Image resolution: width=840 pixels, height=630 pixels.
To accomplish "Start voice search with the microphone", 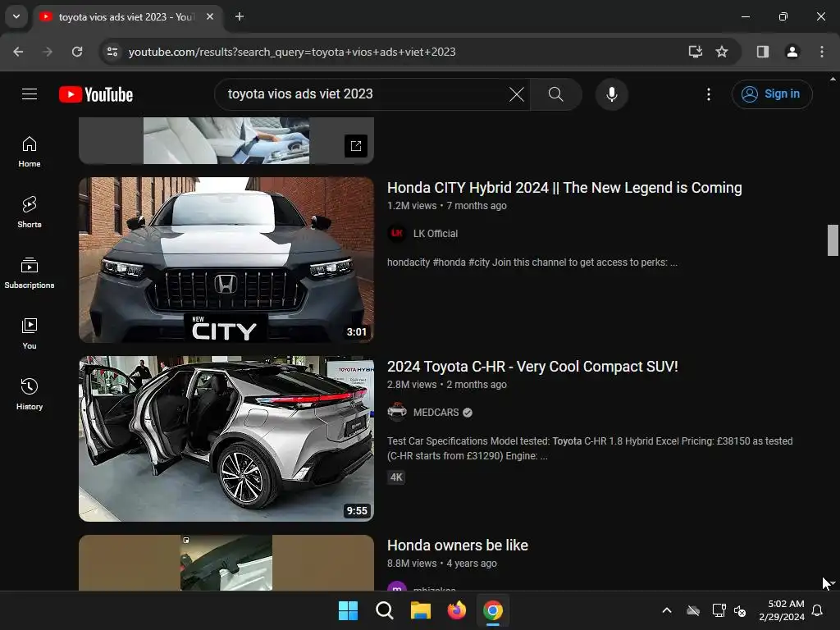I will pos(611,94).
